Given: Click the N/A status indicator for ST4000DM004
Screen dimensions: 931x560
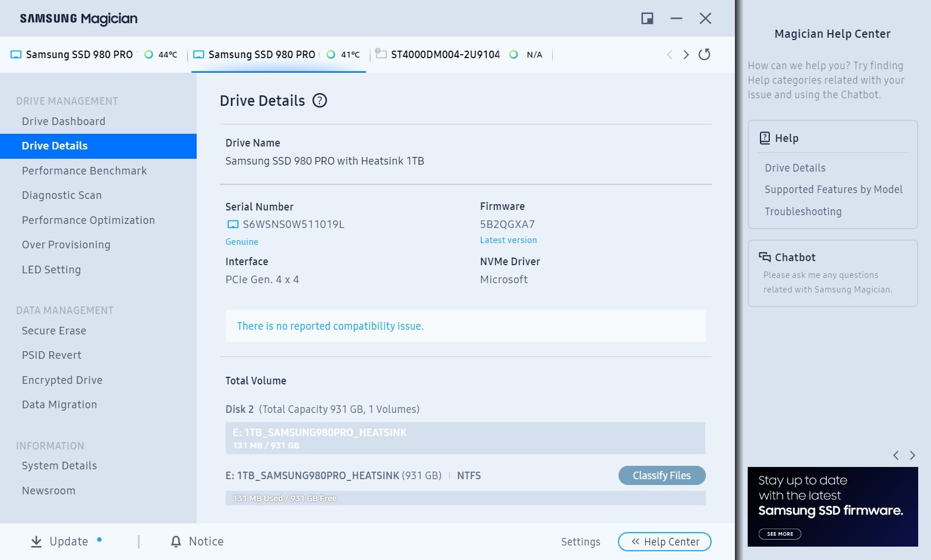Looking at the screenshot, I should coord(514,55).
